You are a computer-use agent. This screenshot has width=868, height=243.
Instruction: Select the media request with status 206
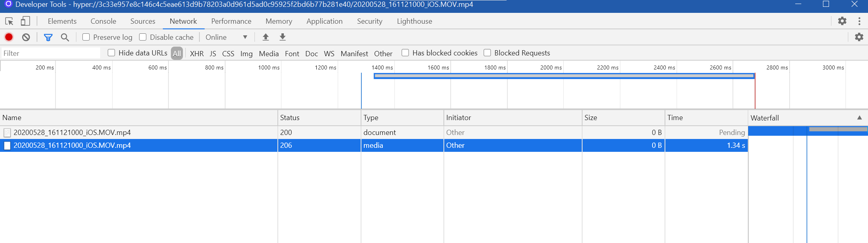coord(374,145)
